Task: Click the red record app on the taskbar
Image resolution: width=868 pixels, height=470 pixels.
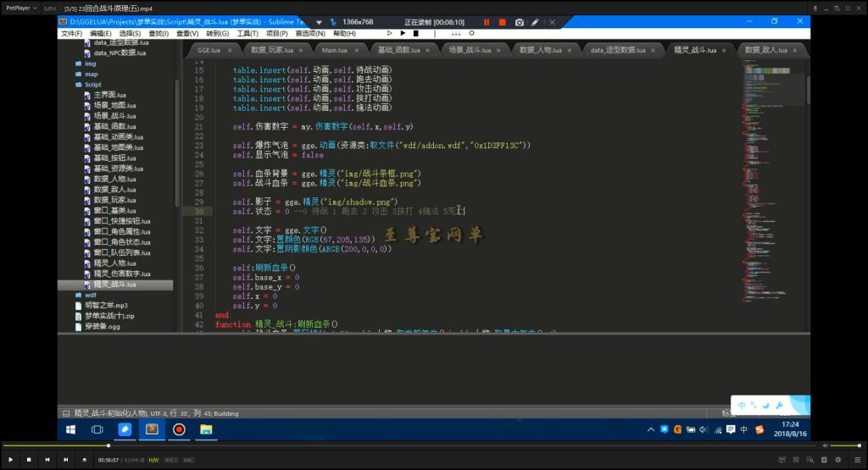Action: click(x=179, y=429)
